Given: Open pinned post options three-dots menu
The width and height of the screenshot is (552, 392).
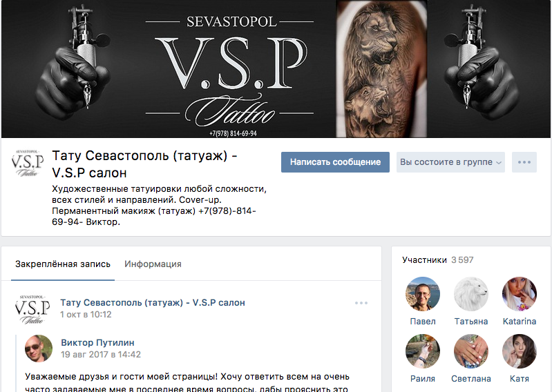Looking at the screenshot, I should pos(361,303).
